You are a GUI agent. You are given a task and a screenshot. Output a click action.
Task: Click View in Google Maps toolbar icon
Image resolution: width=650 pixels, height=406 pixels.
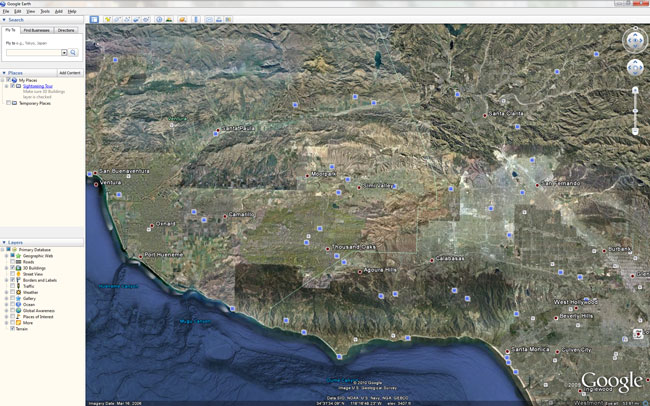(x=228, y=19)
